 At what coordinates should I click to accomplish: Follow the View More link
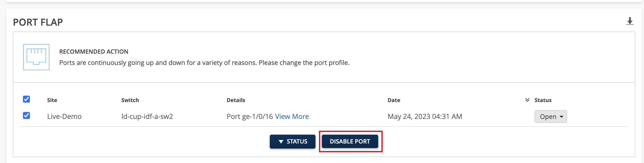click(292, 117)
